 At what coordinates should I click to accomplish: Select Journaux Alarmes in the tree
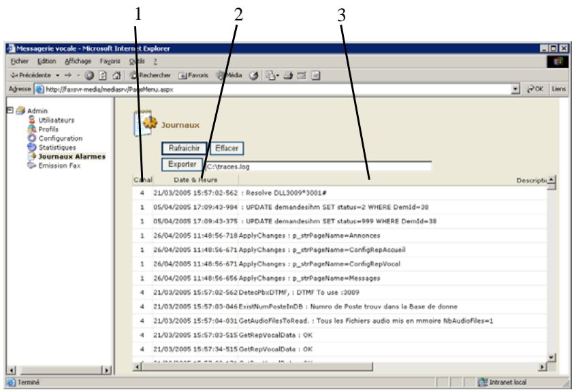(71, 157)
